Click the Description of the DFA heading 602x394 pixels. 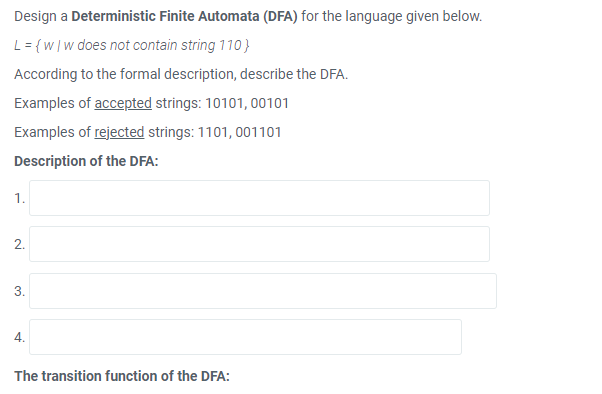[x=86, y=161]
